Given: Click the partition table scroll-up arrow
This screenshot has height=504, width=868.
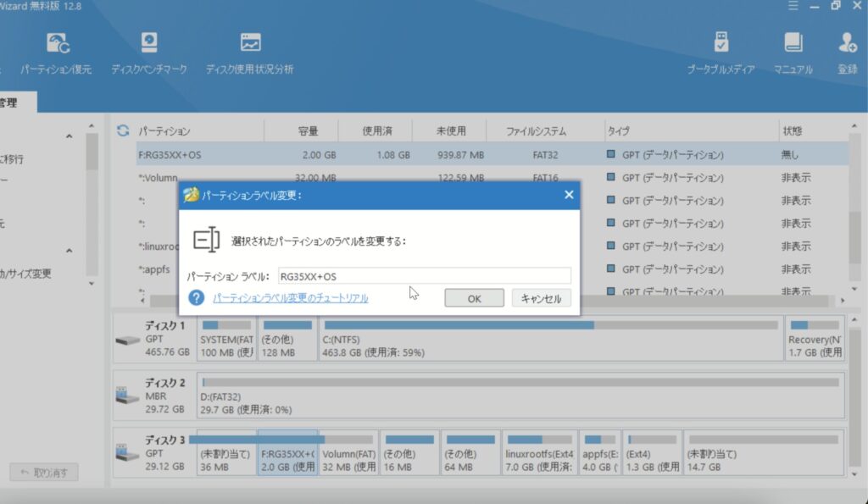Looking at the screenshot, I should click(854, 126).
